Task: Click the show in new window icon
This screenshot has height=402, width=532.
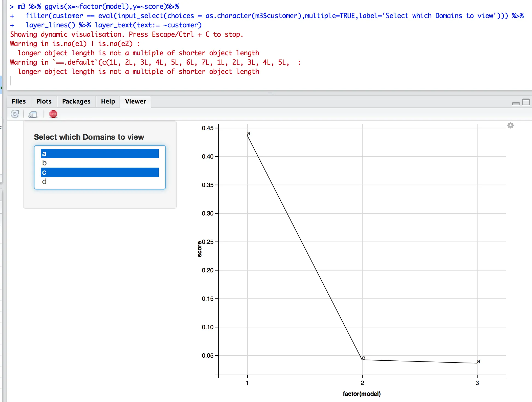Action: [33, 114]
